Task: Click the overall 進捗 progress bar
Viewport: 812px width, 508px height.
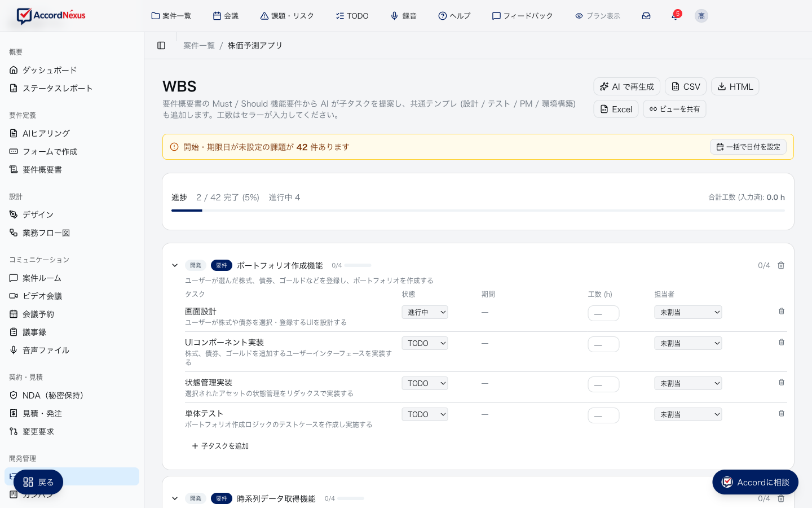Action: tap(478, 211)
